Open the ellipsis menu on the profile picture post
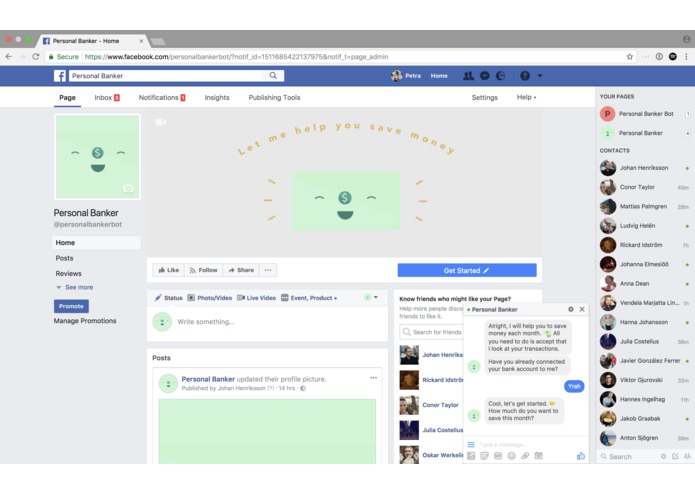 coord(373,378)
